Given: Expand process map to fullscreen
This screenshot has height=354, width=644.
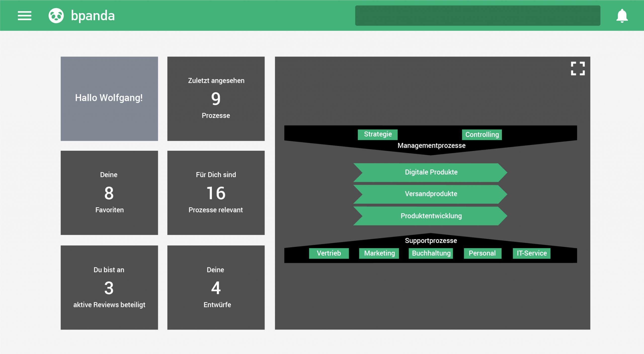Looking at the screenshot, I should (578, 68).
